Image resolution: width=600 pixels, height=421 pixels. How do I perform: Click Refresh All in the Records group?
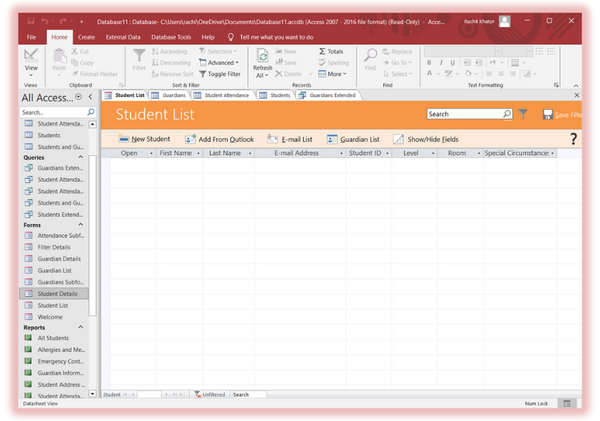(x=262, y=64)
